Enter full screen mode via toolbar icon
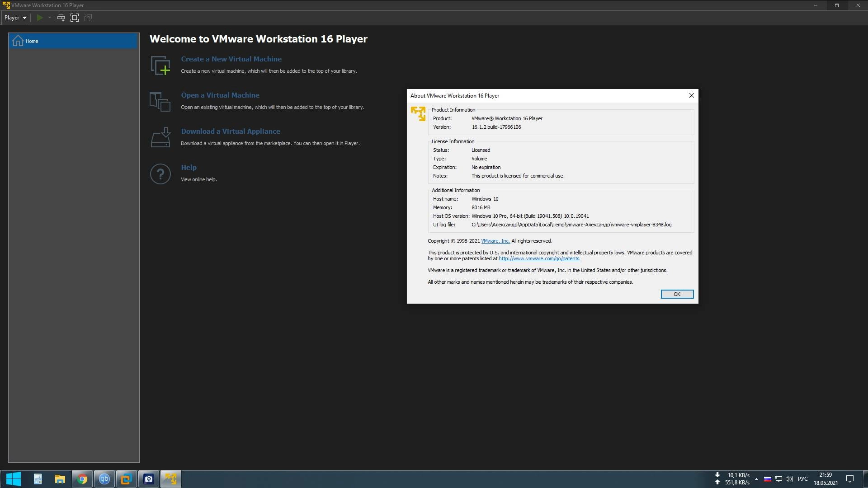The width and height of the screenshot is (868, 488). tap(75, 18)
